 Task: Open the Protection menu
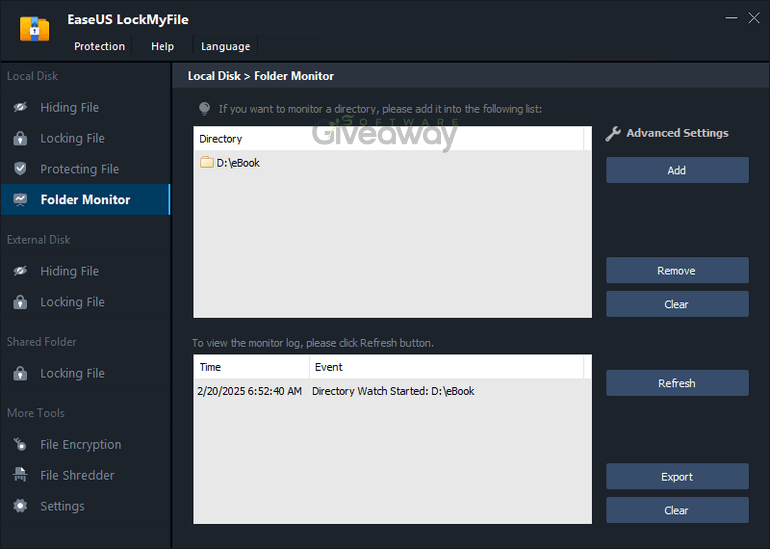coord(99,46)
